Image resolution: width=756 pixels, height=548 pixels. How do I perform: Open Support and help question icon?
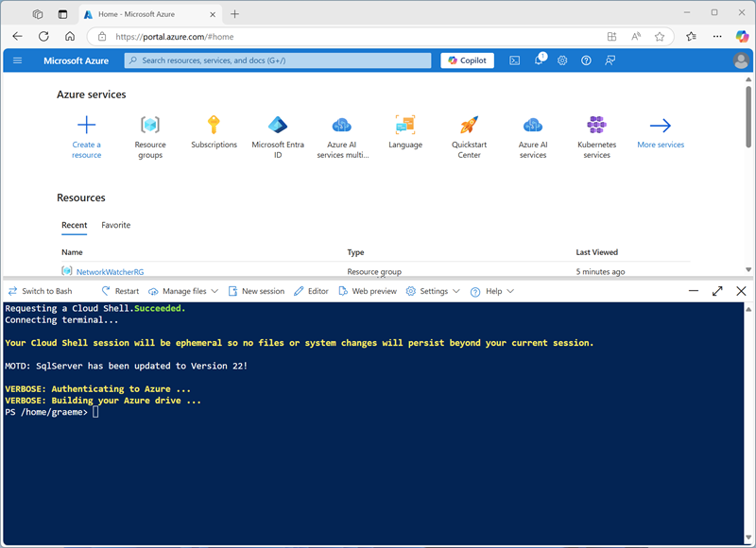click(586, 60)
